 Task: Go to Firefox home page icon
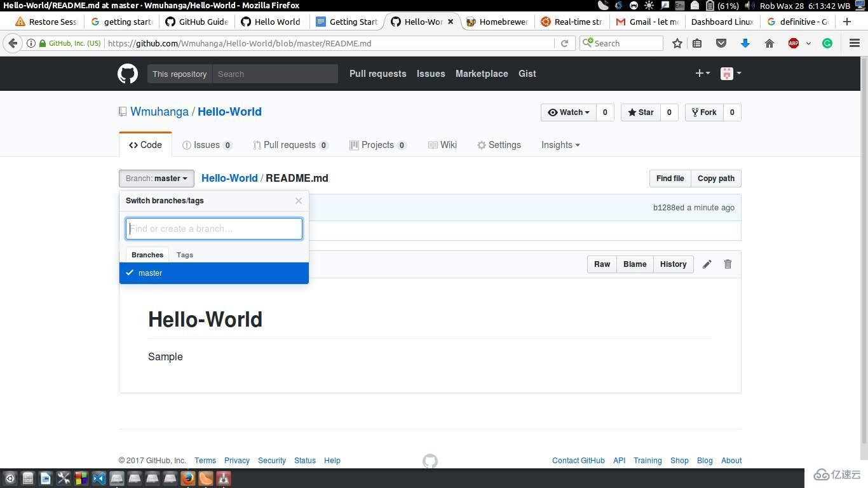(770, 43)
